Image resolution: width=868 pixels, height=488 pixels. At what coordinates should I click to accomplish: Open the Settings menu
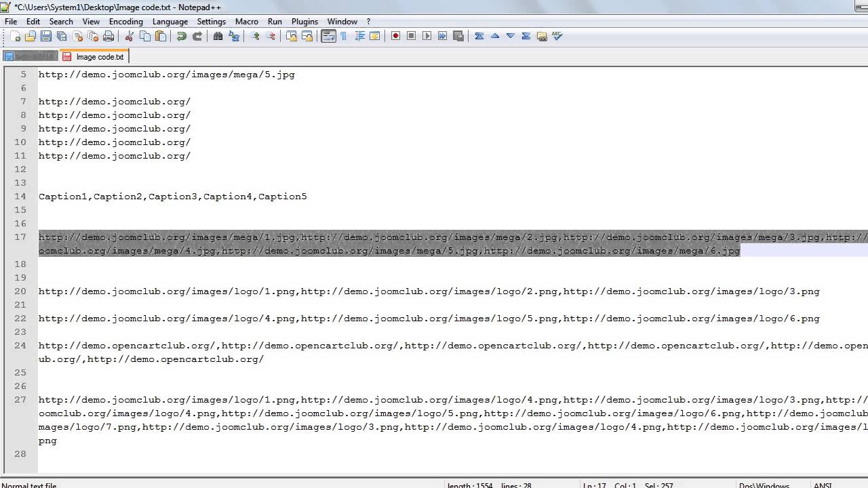212,22
